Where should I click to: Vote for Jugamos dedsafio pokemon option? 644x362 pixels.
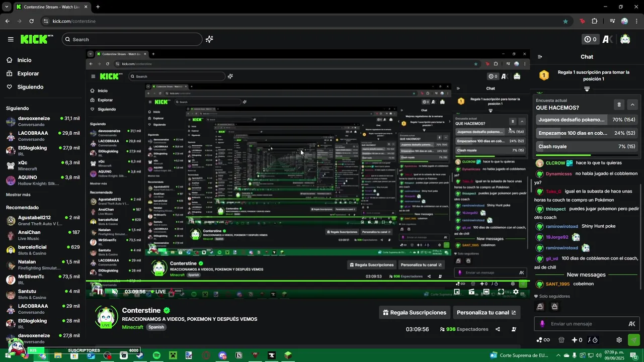pyautogui.click(x=587, y=120)
